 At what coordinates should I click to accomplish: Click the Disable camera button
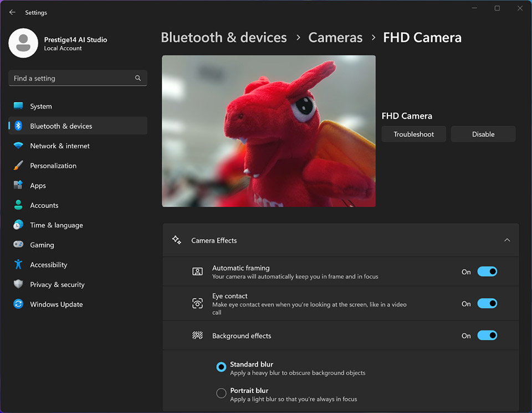483,134
